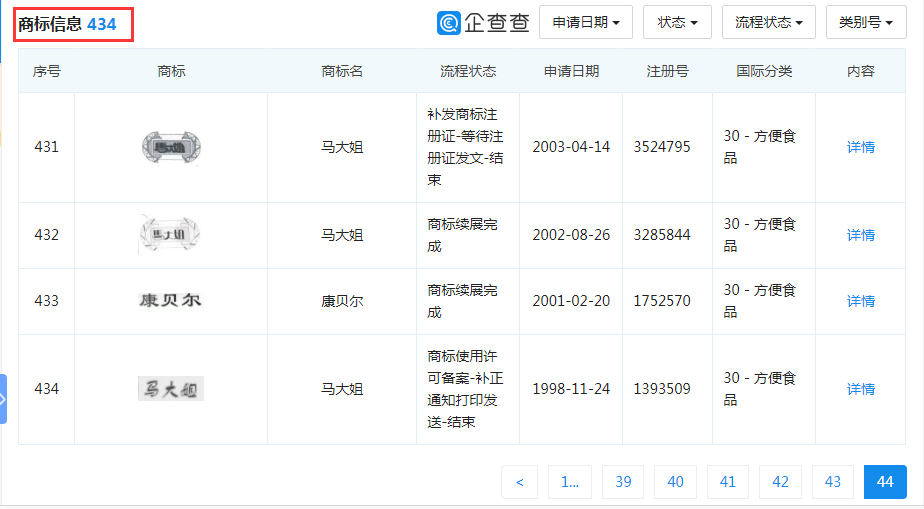
Task: Jump to first pages via 1... button
Action: click(570, 482)
